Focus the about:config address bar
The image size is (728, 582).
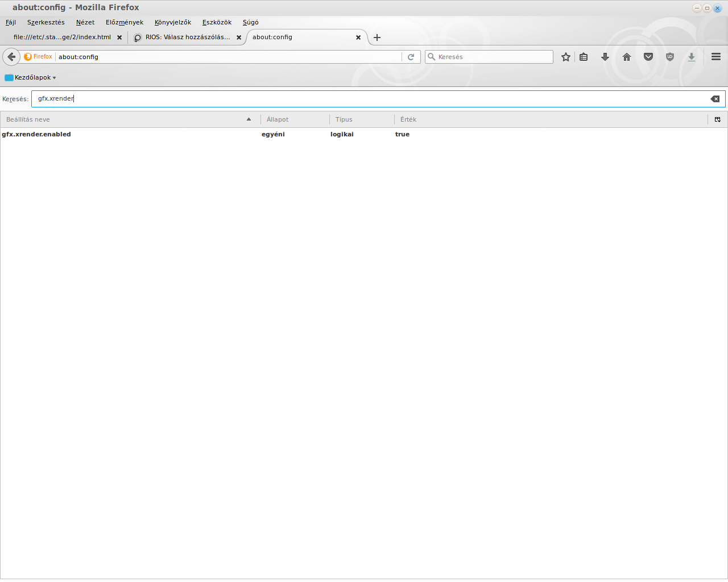point(229,57)
